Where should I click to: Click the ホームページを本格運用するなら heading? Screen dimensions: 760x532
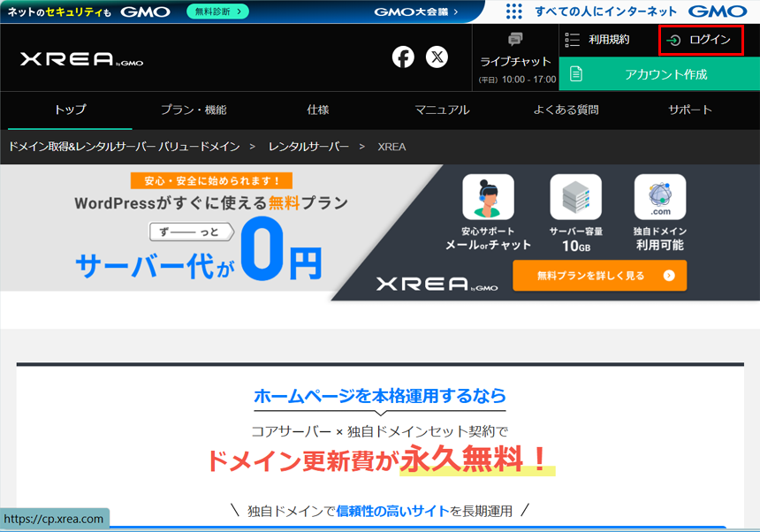pyautogui.click(x=379, y=396)
